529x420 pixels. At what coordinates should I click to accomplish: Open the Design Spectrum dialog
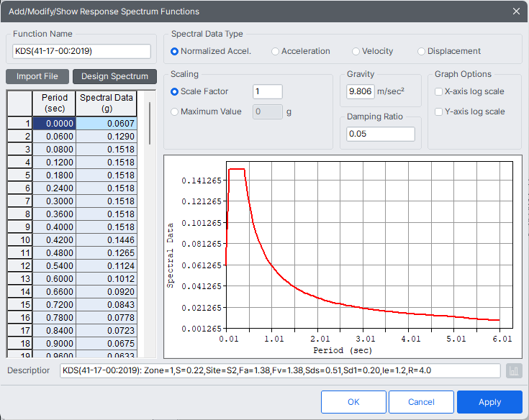pyautogui.click(x=114, y=76)
